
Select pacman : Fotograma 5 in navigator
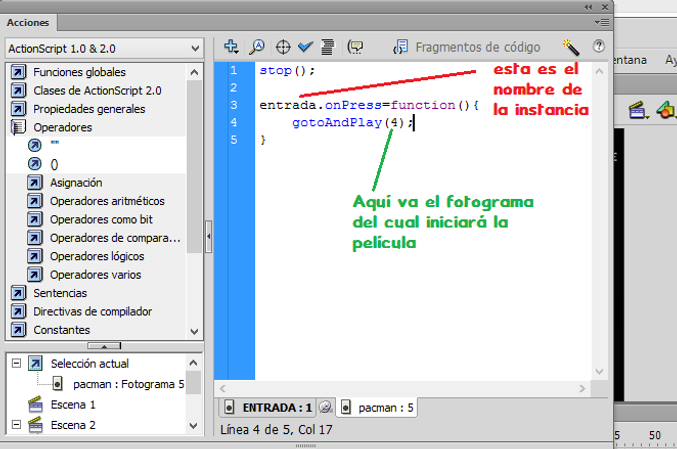(x=119, y=384)
